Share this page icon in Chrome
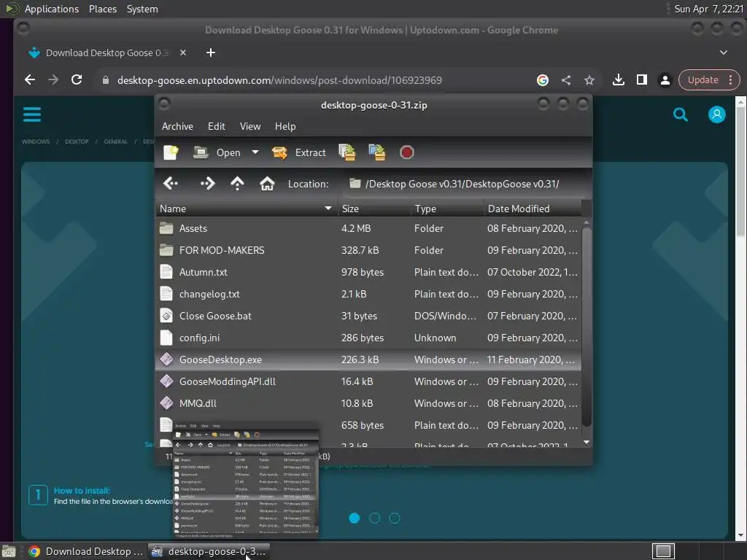747x560 pixels. coord(566,80)
